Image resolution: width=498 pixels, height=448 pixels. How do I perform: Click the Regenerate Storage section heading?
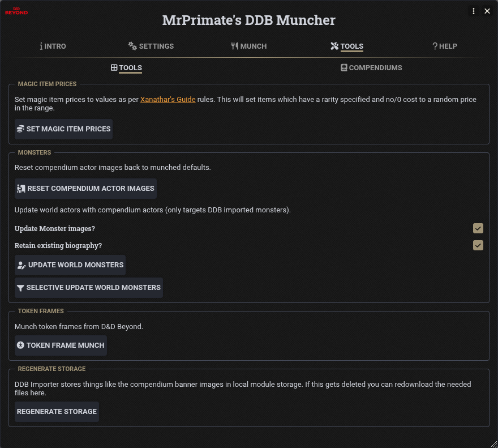(51, 369)
